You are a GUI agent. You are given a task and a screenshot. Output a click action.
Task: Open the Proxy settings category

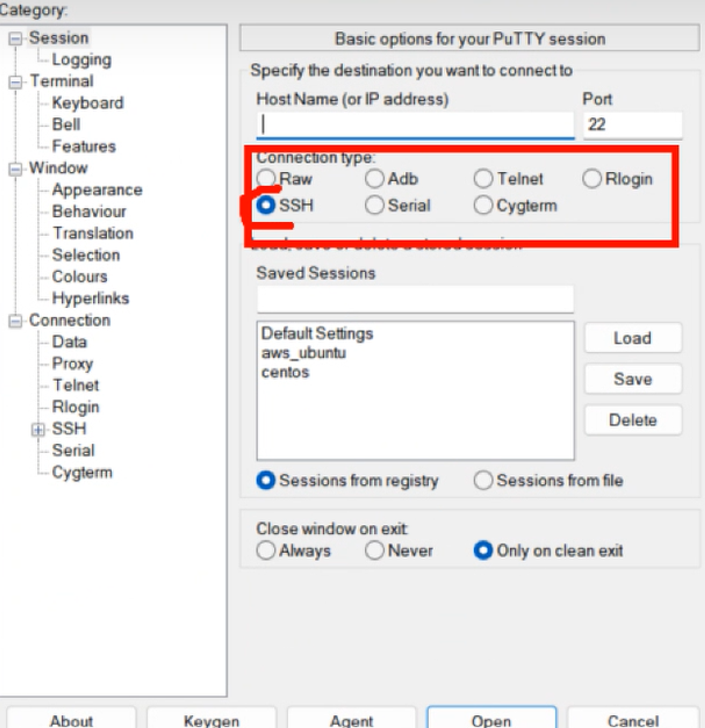coord(73,364)
